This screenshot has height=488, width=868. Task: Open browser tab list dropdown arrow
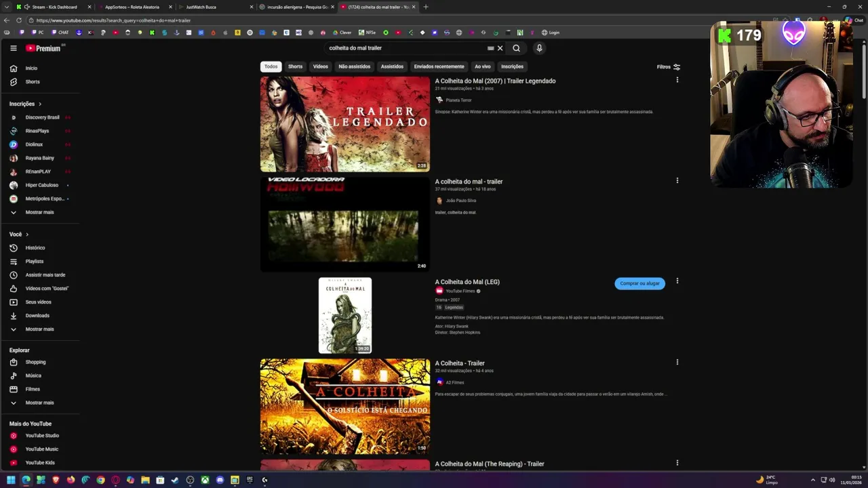(7, 7)
